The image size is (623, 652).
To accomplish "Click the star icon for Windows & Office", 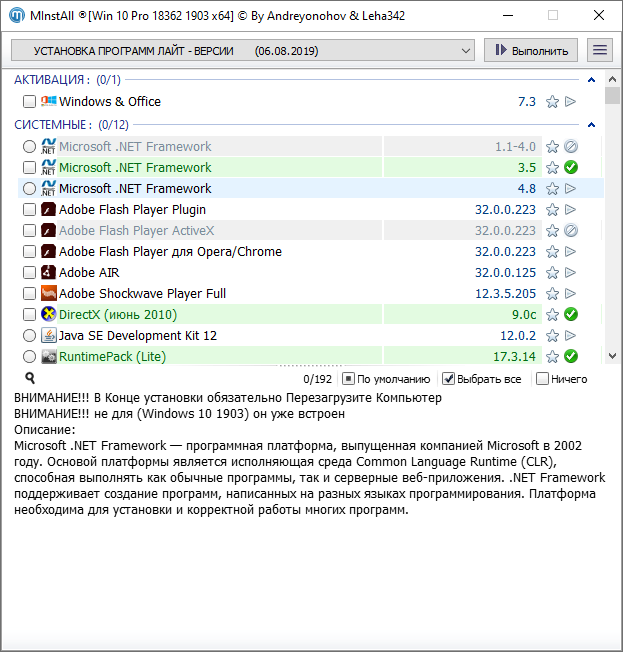I will (552, 101).
